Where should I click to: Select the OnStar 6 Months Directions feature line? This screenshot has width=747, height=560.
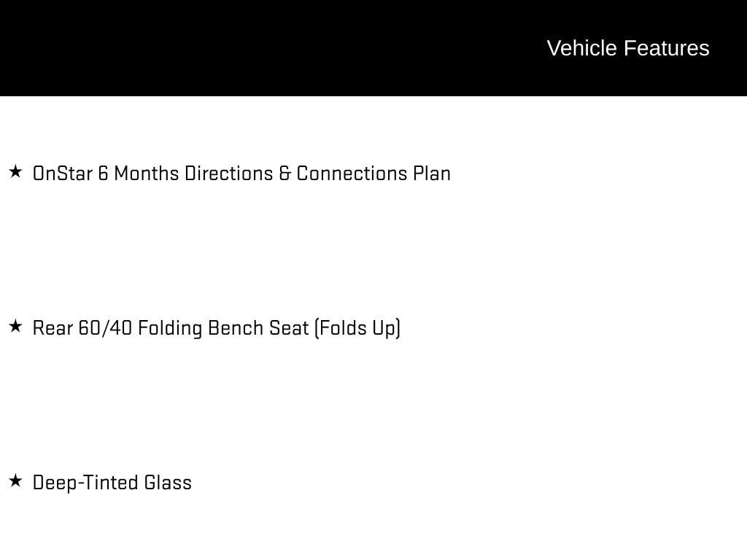(x=241, y=174)
